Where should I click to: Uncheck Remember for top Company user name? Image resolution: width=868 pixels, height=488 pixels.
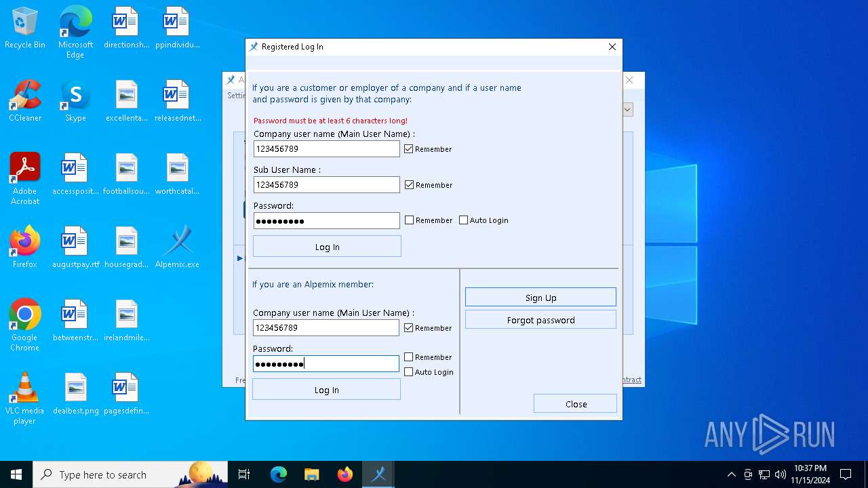click(x=409, y=148)
